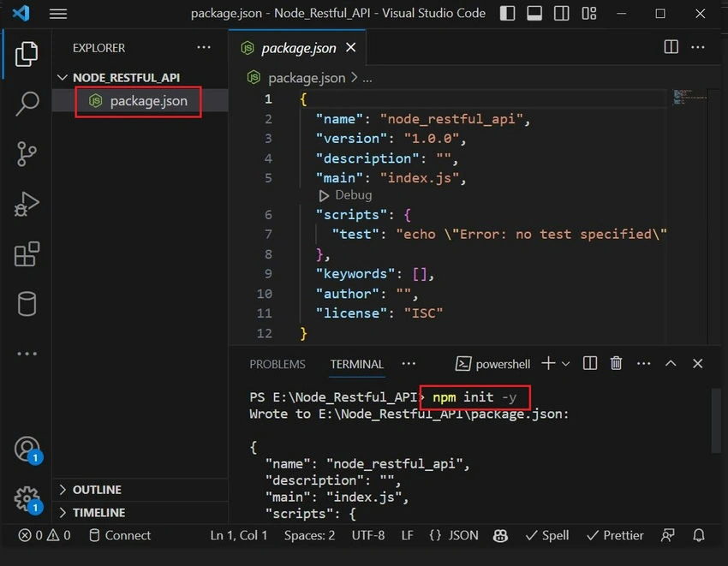Select the JSON language mode

click(454, 535)
